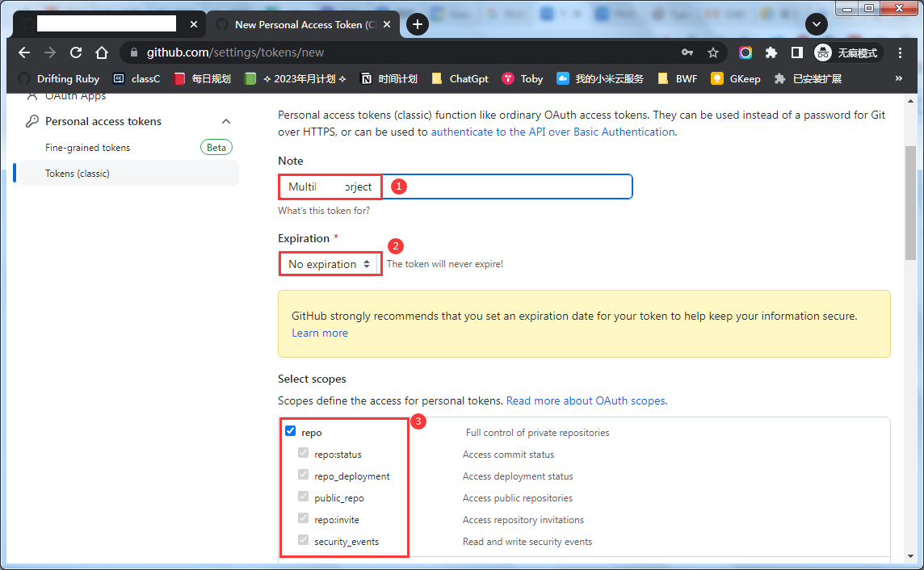Close the New Personal Access Token tab

387,24
